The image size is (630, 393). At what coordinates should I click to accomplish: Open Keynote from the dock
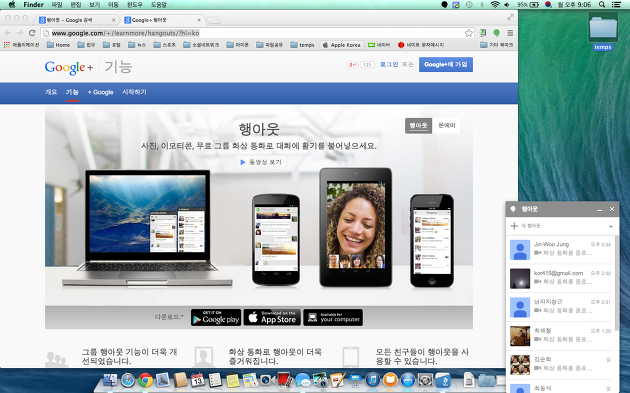coord(355,380)
